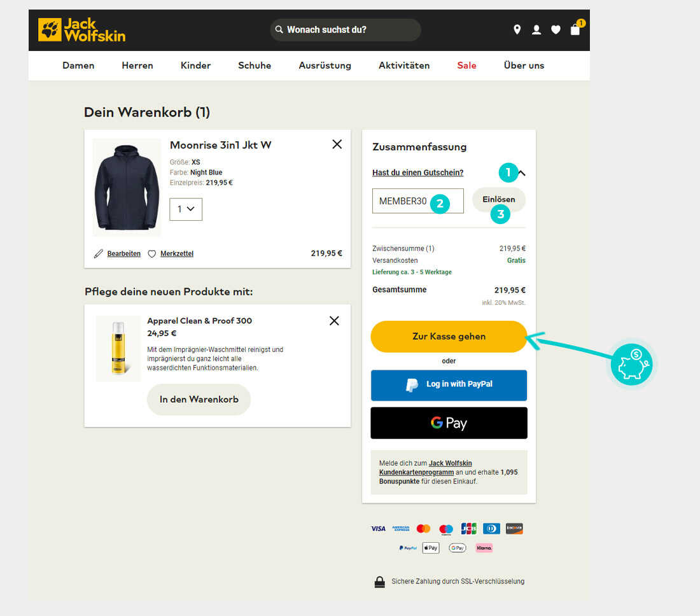The image size is (700, 616).
Task: Open the shopping bag cart icon
Action: tap(575, 29)
